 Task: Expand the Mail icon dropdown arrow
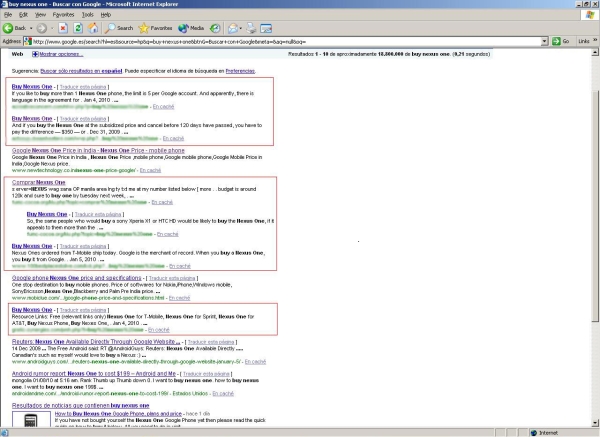pos(241,28)
